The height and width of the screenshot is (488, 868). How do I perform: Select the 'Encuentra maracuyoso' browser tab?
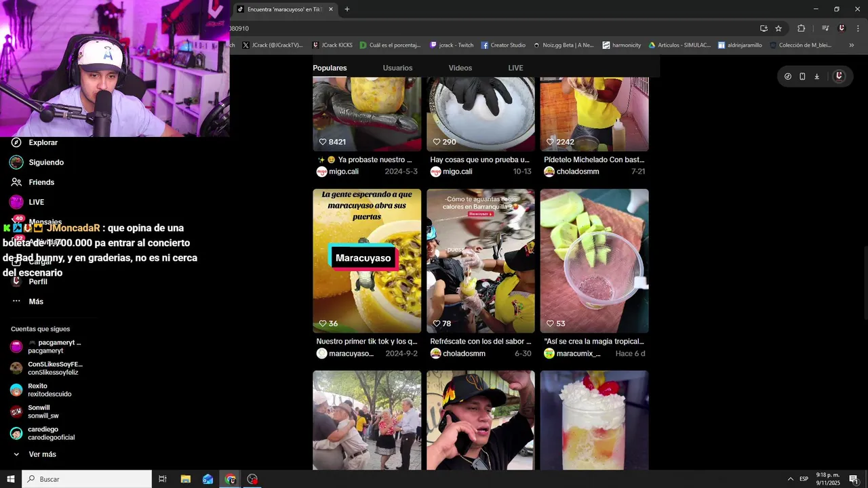(x=285, y=9)
